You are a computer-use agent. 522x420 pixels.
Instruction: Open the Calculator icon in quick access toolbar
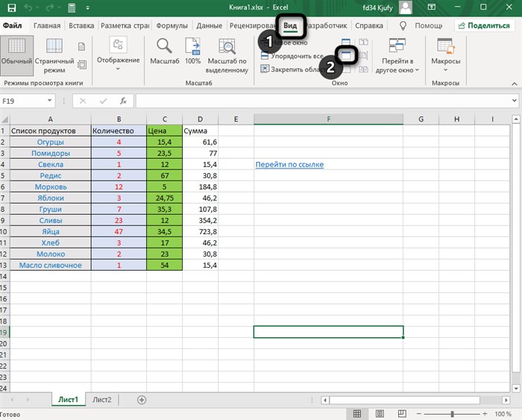(x=72, y=7)
